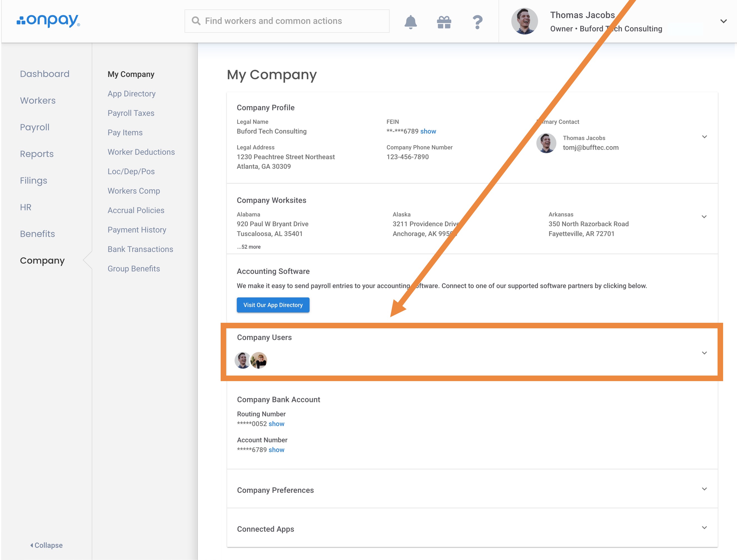Show the full routing number
The image size is (737, 560).
tap(277, 424)
